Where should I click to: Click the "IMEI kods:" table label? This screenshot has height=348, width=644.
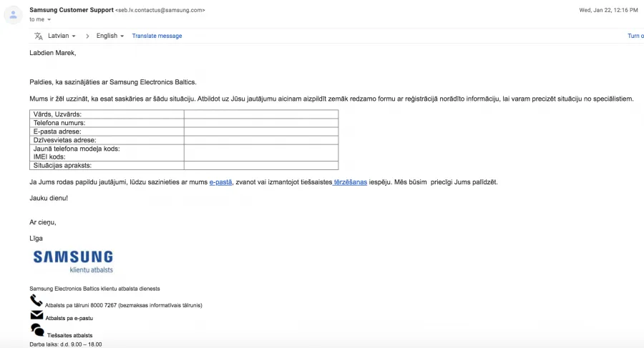coord(49,156)
